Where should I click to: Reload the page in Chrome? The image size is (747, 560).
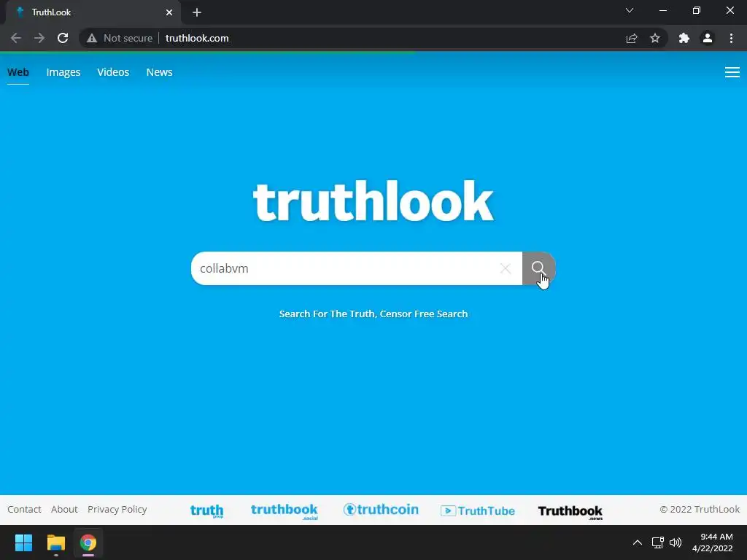coord(63,38)
